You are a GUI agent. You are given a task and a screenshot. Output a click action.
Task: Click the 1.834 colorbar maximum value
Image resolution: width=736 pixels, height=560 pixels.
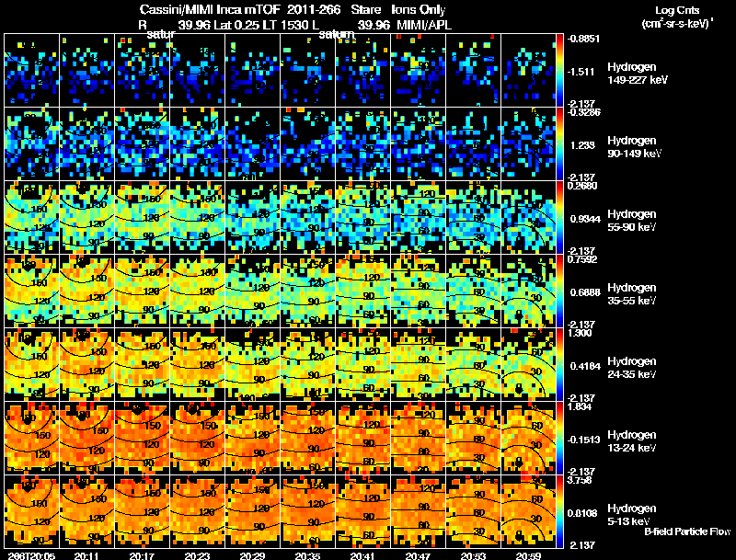pos(581,406)
